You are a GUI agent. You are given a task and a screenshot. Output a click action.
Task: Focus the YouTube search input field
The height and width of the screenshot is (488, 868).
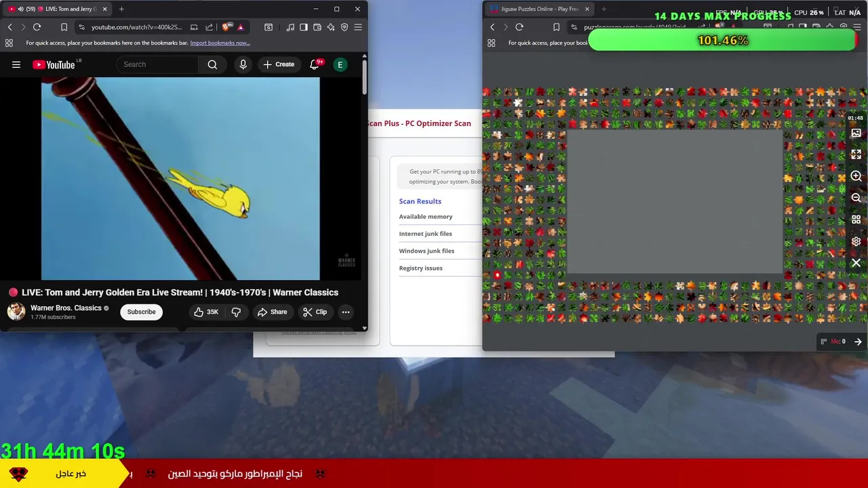pos(157,64)
